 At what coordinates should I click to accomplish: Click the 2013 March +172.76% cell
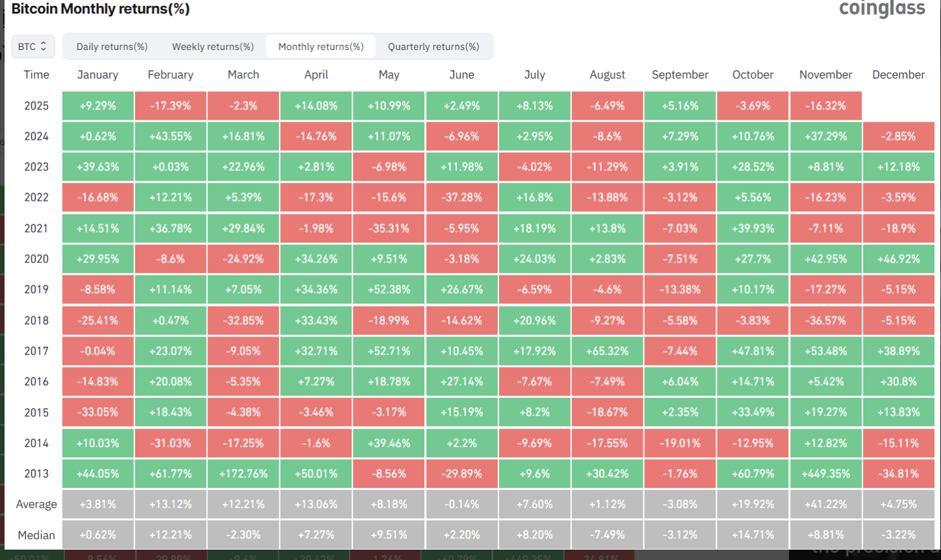[x=243, y=474]
